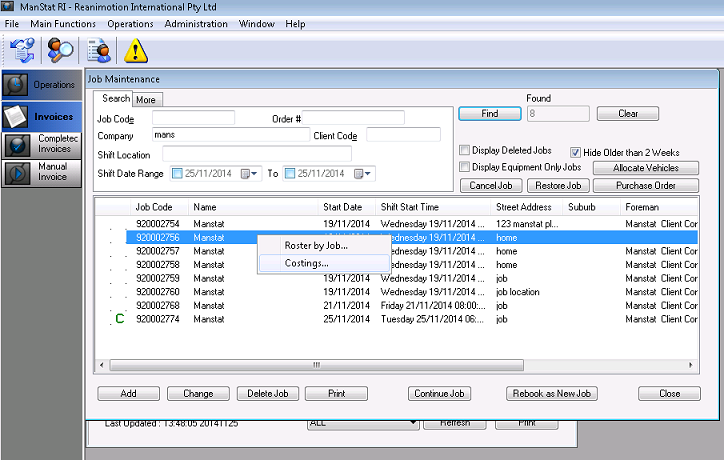This screenshot has width=724, height=460.
Task: Open the Administration menu
Action: pyautogui.click(x=196, y=24)
